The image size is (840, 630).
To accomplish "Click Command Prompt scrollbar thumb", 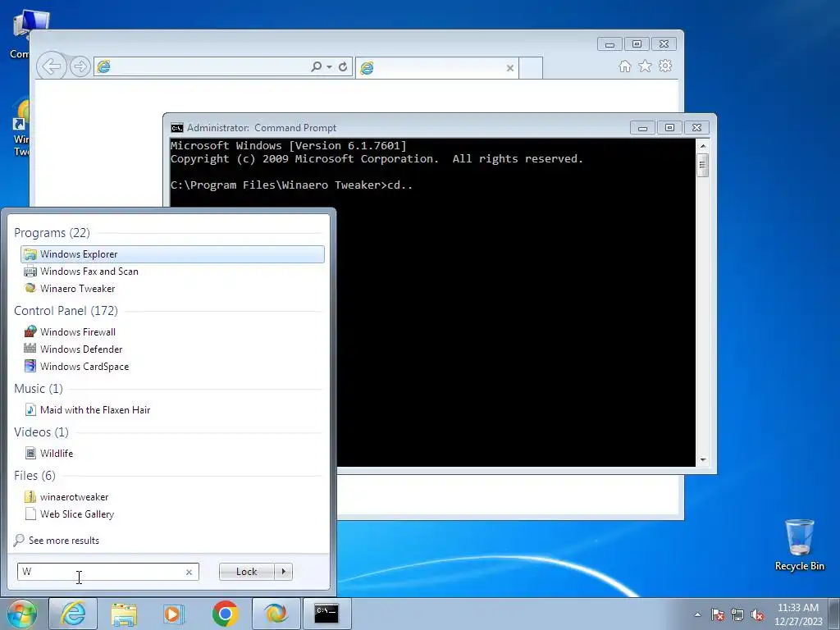I will [702, 165].
